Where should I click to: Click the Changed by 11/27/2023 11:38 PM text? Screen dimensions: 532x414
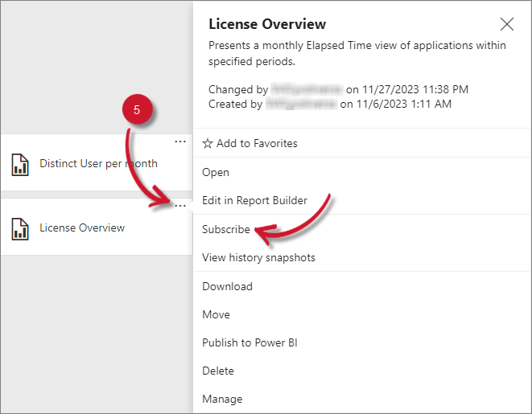(x=338, y=89)
